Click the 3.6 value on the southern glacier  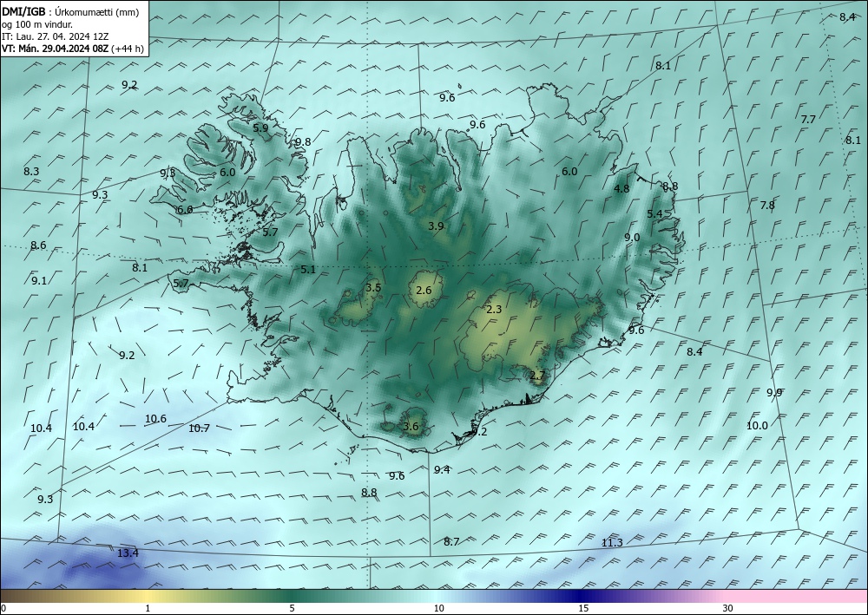tap(411, 426)
